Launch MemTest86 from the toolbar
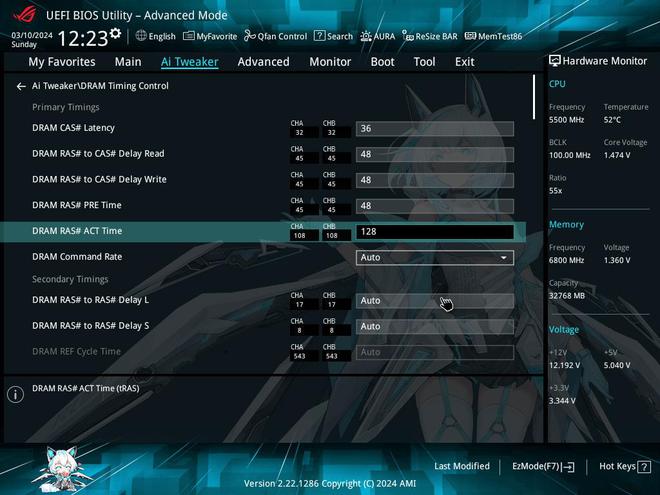 click(493, 36)
